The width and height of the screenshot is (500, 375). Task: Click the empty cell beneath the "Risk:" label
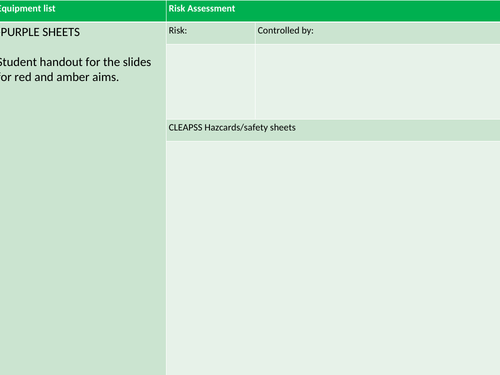(x=211, y=82)
